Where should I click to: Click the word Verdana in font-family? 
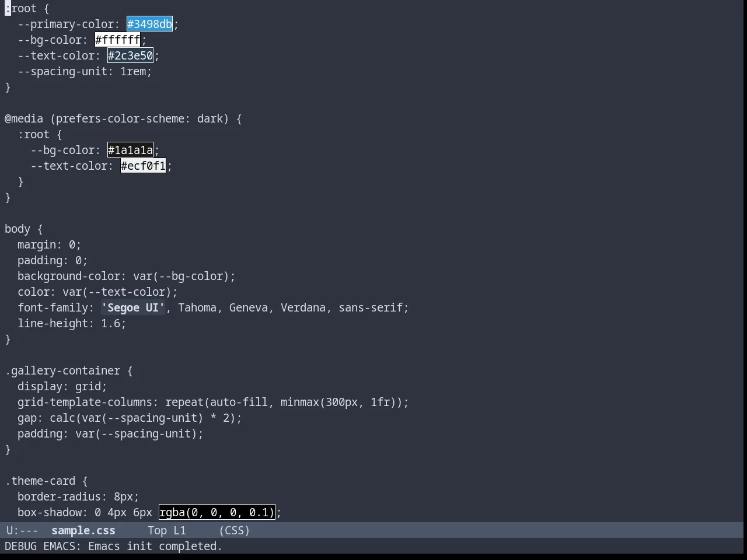point(303,307)
